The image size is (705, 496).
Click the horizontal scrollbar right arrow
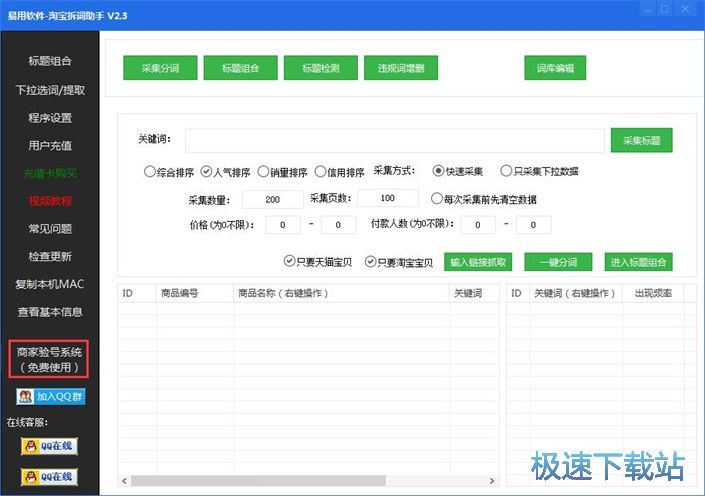point(492,481)
